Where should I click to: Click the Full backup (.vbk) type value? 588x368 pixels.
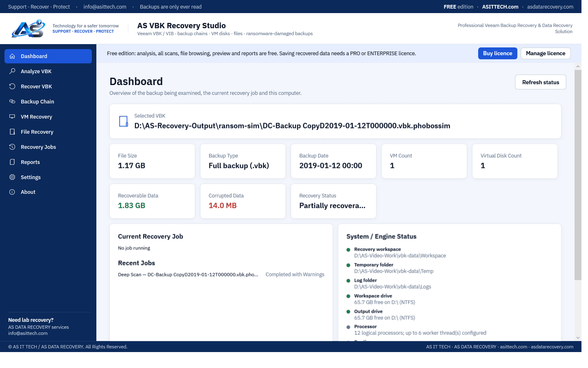[x=239, y=166]
